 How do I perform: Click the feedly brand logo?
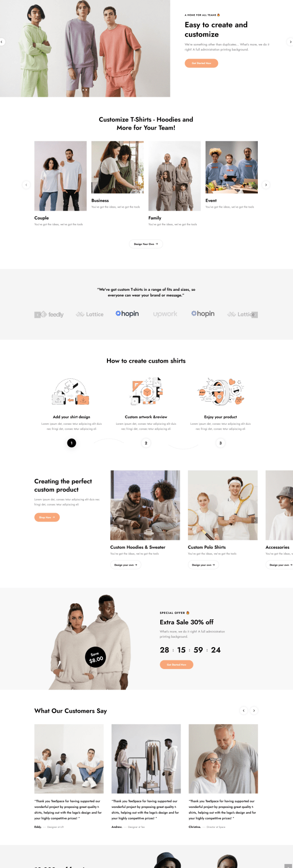(x=52, y=314)
